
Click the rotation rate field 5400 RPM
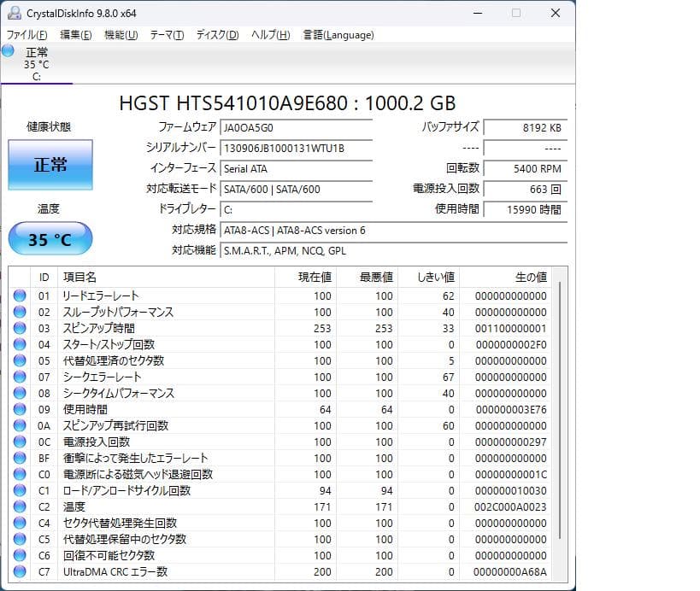pos(526,169)
